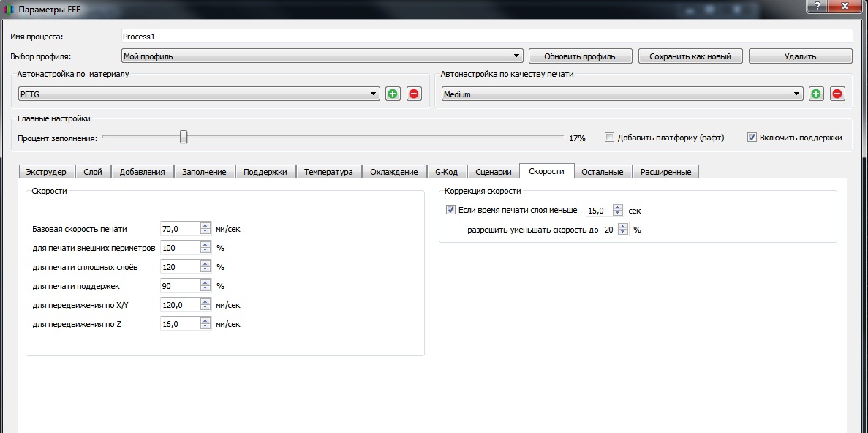This screenshot has width=868, height=433.
Task: Decrease minimum speed percent with down arrow
Action: tap(623, 233)
